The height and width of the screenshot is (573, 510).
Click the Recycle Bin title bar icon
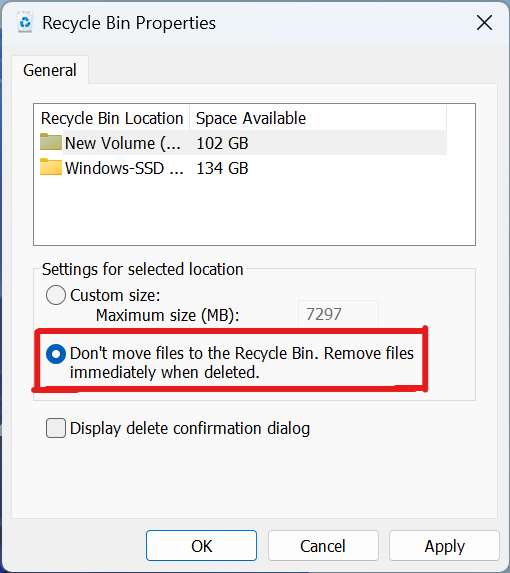[25, 23]
